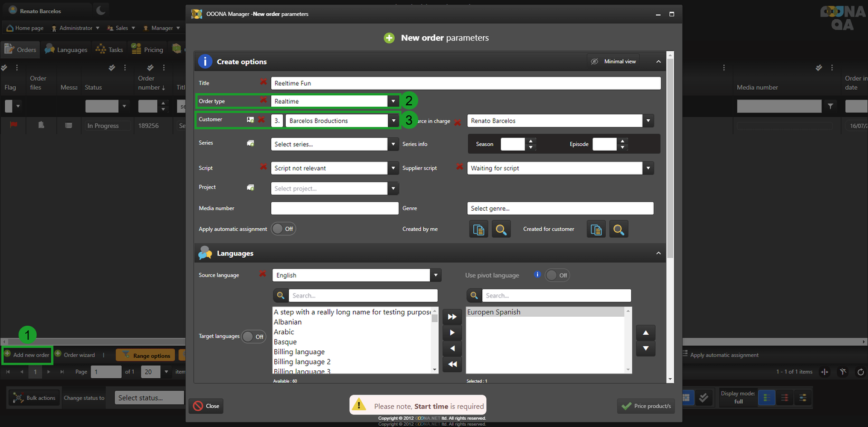Viewport: 868px width, 427px height.
Task: Click the Media number input field
Action: click(335, 208)
